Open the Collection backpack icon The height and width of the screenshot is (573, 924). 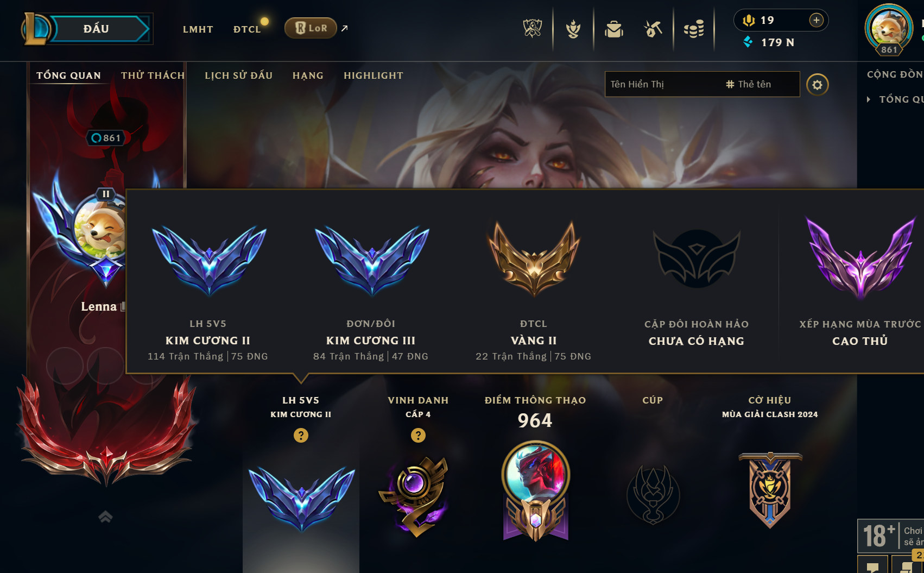(x=614, y=29)
